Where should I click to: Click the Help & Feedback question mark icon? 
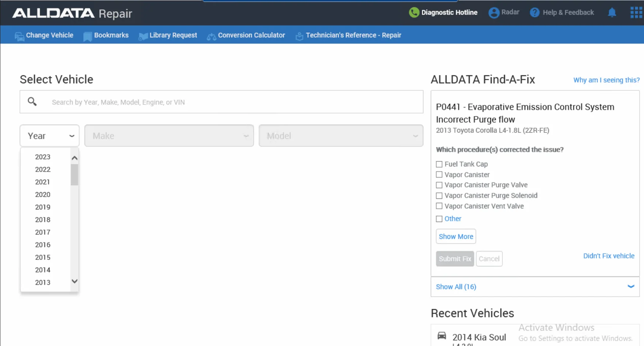click(x=534, y=13)
